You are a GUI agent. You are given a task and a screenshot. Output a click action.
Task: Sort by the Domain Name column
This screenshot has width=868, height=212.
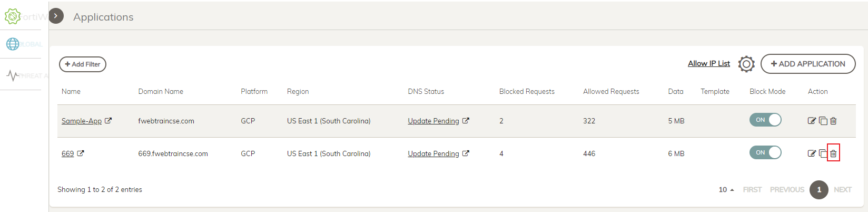tap(161, 91)
